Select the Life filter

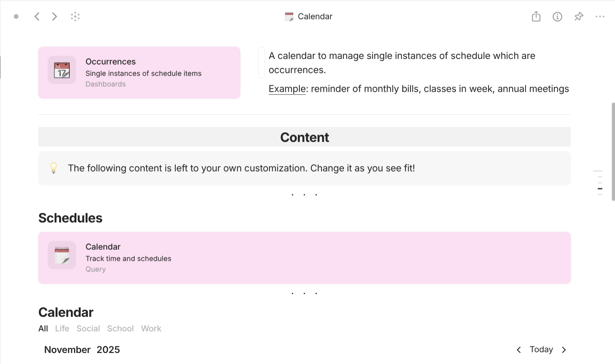click(62, 328)
